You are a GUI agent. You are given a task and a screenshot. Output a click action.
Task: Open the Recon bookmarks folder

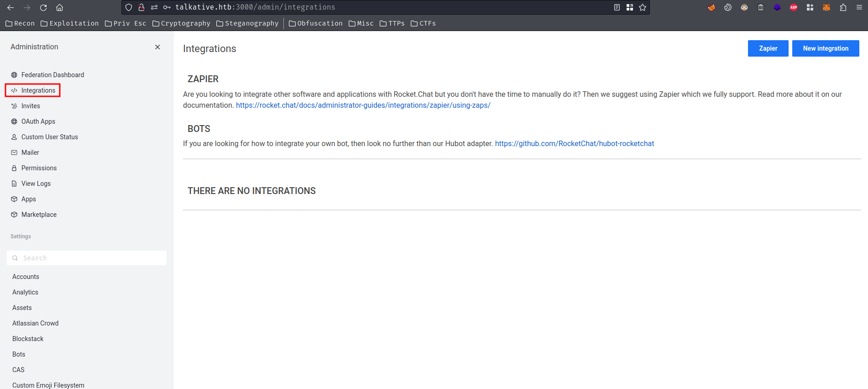[20, 23]
